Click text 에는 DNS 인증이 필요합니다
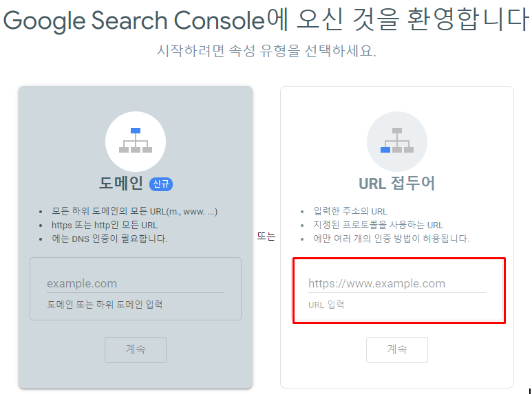The width and height of the screenshot is (532, 394). [x=109, y=239]
